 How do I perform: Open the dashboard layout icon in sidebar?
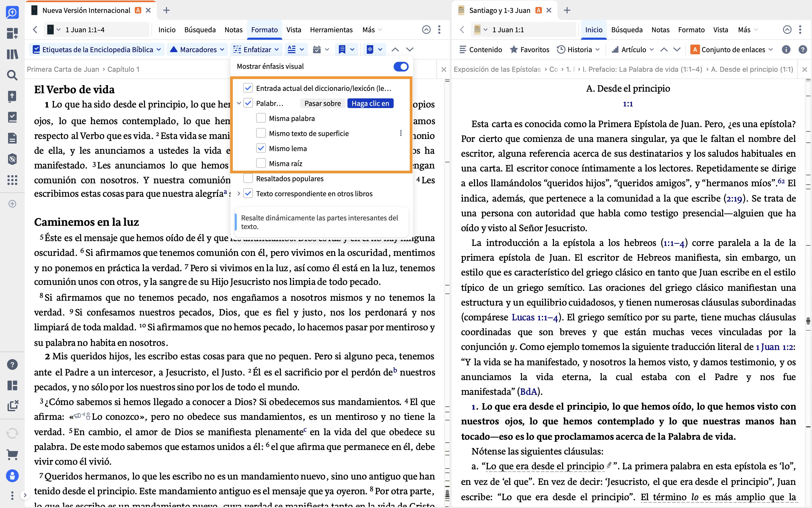tap(12, 33)
